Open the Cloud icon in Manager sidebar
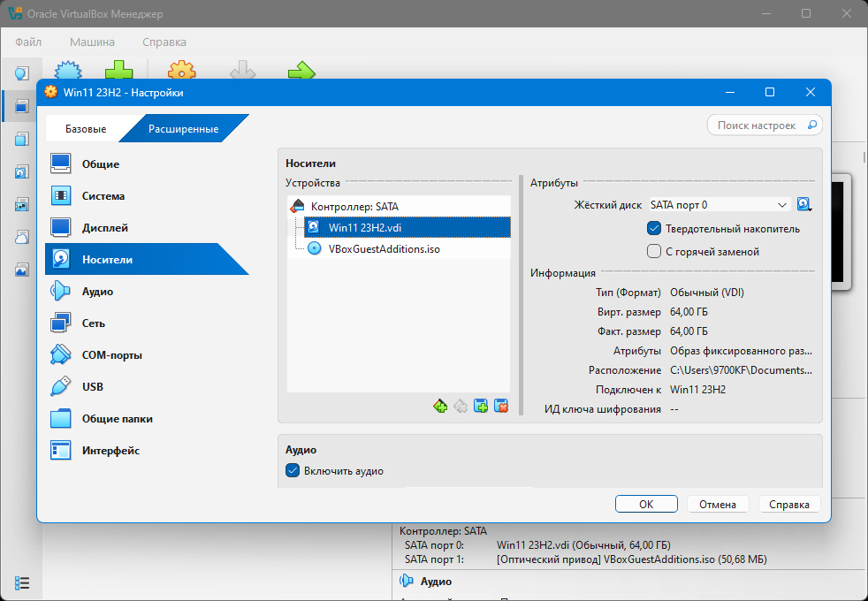Viewport: 868px width, 601px height. tap(21, 238)
